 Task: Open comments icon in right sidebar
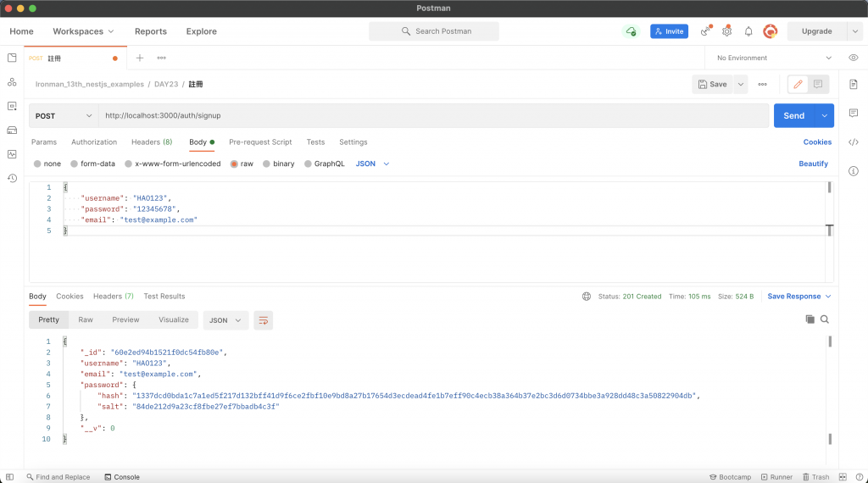853,113
